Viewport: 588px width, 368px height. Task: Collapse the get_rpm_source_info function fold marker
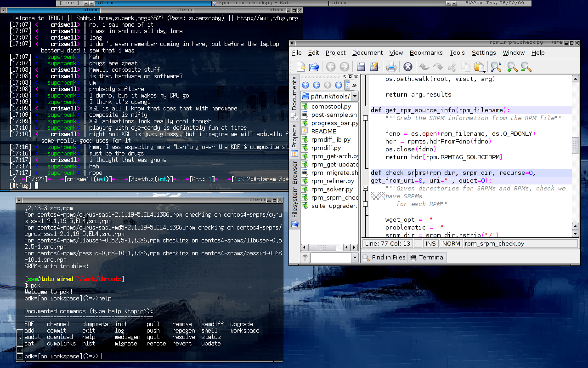point(366,118)
